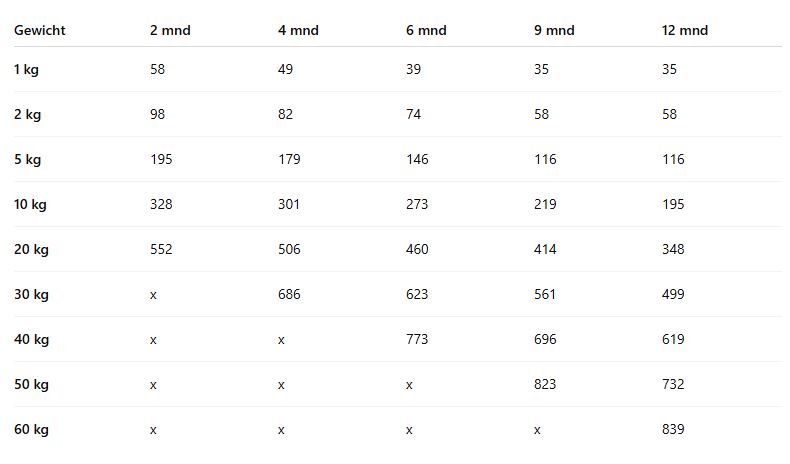Select the cell showing 839
The image size is (790, 464).
[673, 429]
